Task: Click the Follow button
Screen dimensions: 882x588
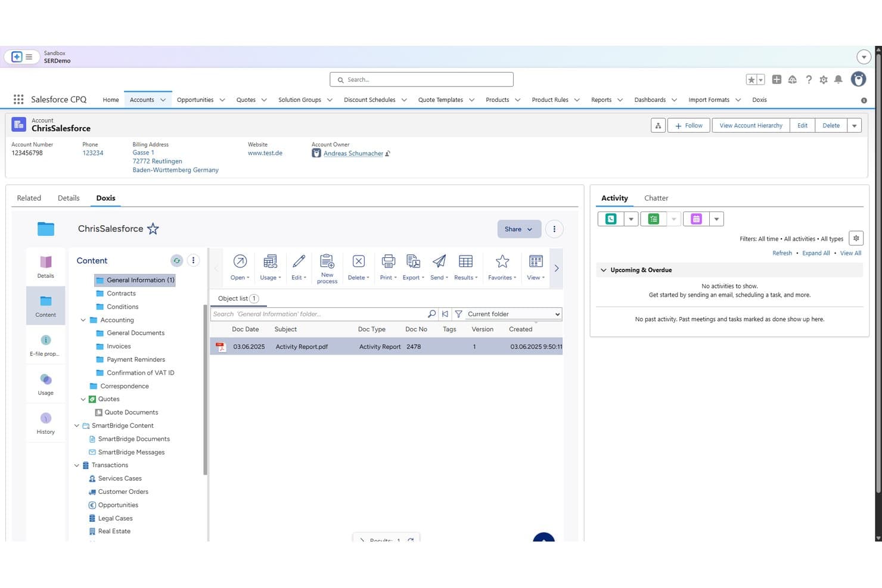Action: tap(689, 126)
